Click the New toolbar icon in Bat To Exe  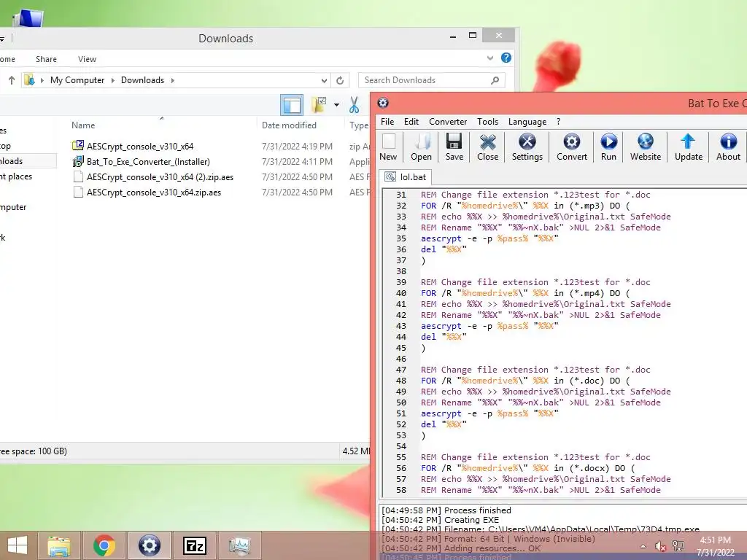click(388, 147)
